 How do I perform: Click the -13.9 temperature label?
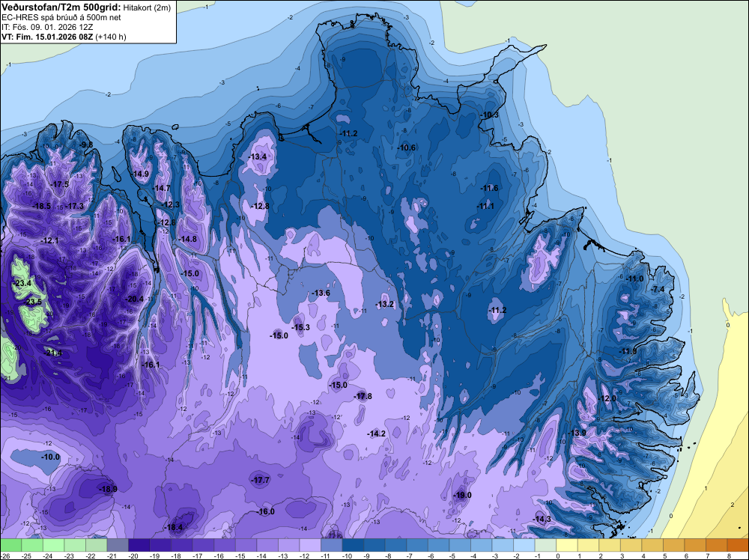577,433
